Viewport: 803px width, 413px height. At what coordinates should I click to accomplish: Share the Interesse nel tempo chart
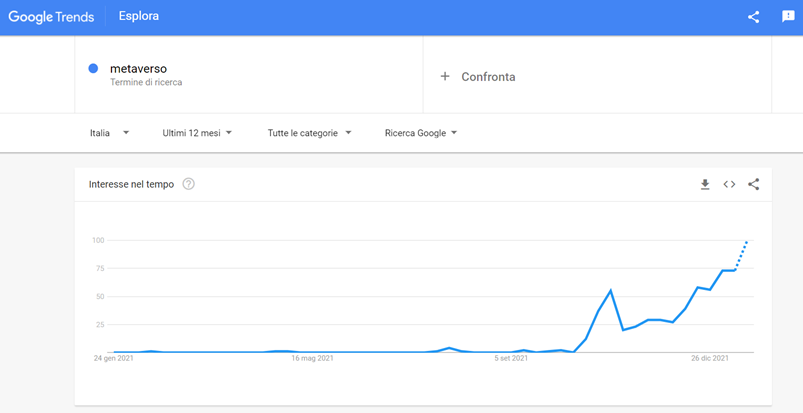(753, 184)
